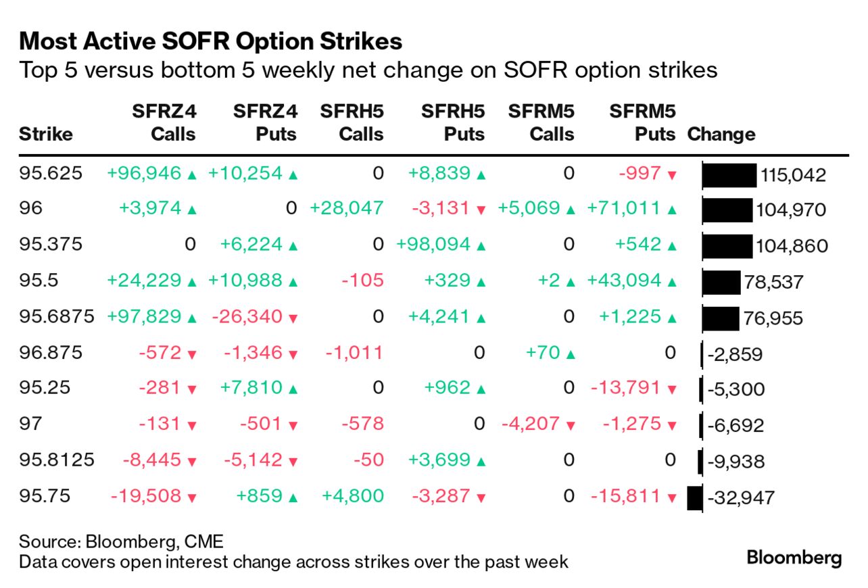Screen dimensions: 868x588
Task: Click the 95.6875 strike row label
Action: (x=57, y=316)
